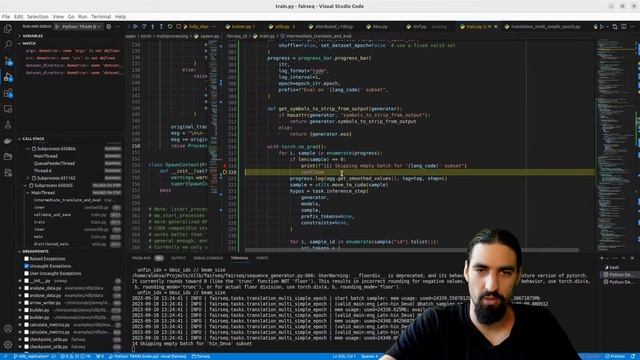Viewport: 640px width, 360px height.
Task: Open the Remote Explorer view
Action: (x=8, y=109)
